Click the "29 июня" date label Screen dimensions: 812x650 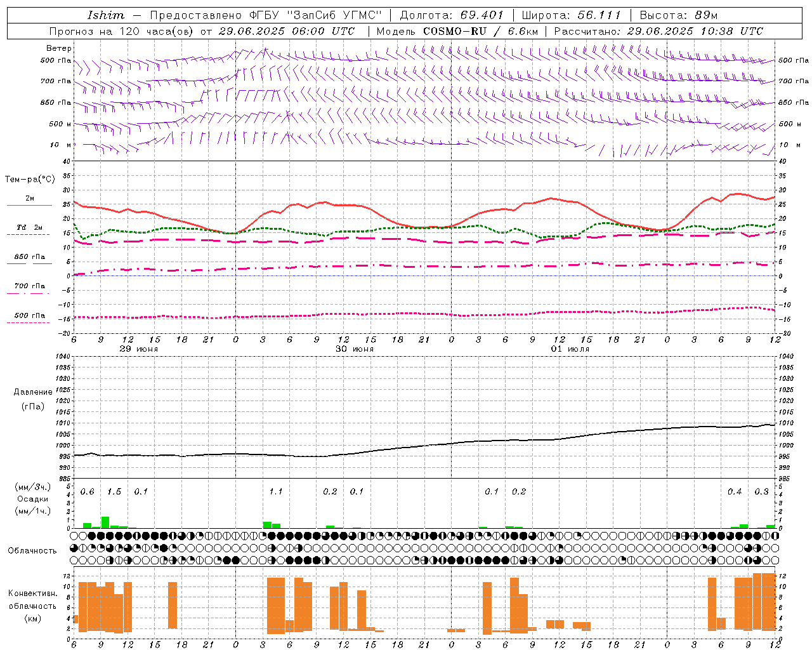click(x=139, y=349)
